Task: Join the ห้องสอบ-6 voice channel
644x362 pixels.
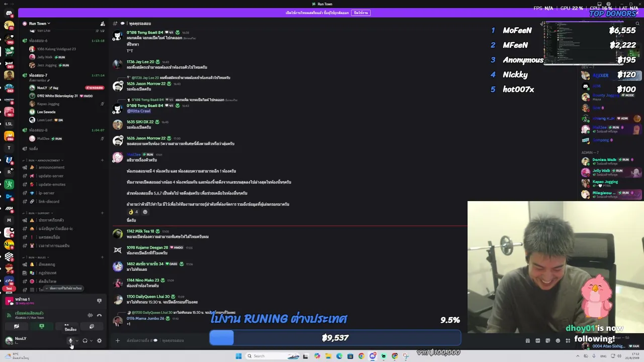Action: [38, 41]
